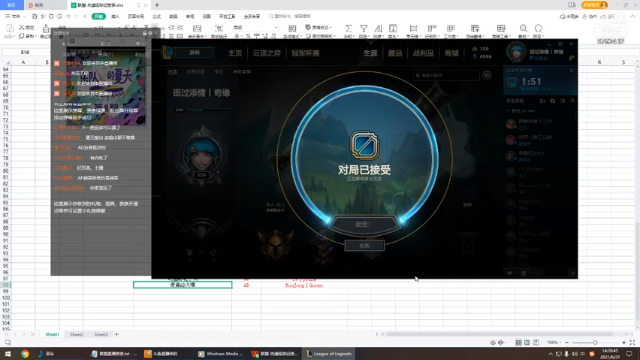The width and height of the screenshot is (640, 360).
Task: Select row 99 header in spreadsheet
Action: coord(5,291)
